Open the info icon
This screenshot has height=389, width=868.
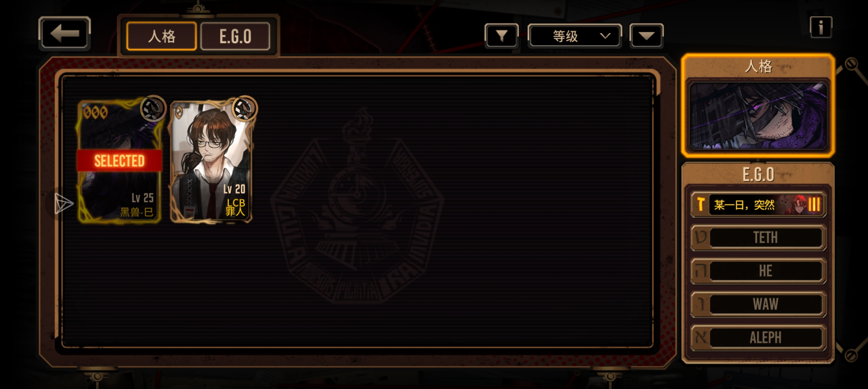(821, 27)
